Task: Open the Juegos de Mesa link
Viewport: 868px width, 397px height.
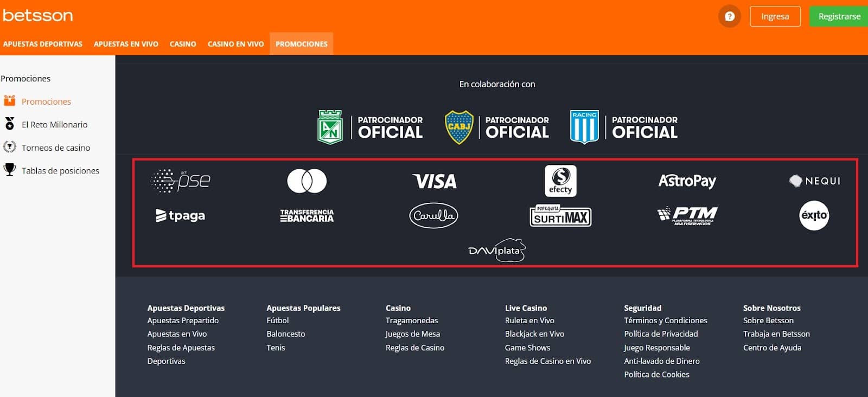Action: [413, 334]
